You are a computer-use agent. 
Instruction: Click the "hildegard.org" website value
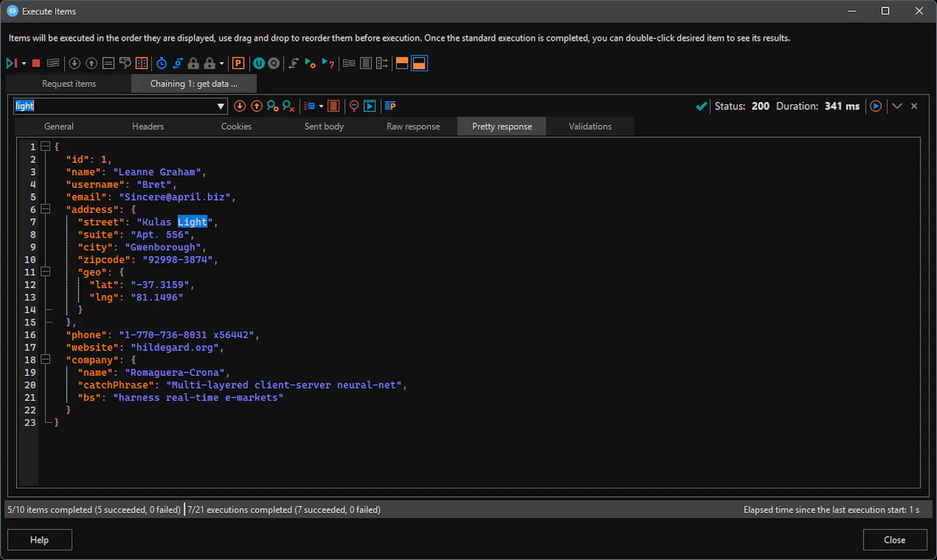tap(175, 347)
